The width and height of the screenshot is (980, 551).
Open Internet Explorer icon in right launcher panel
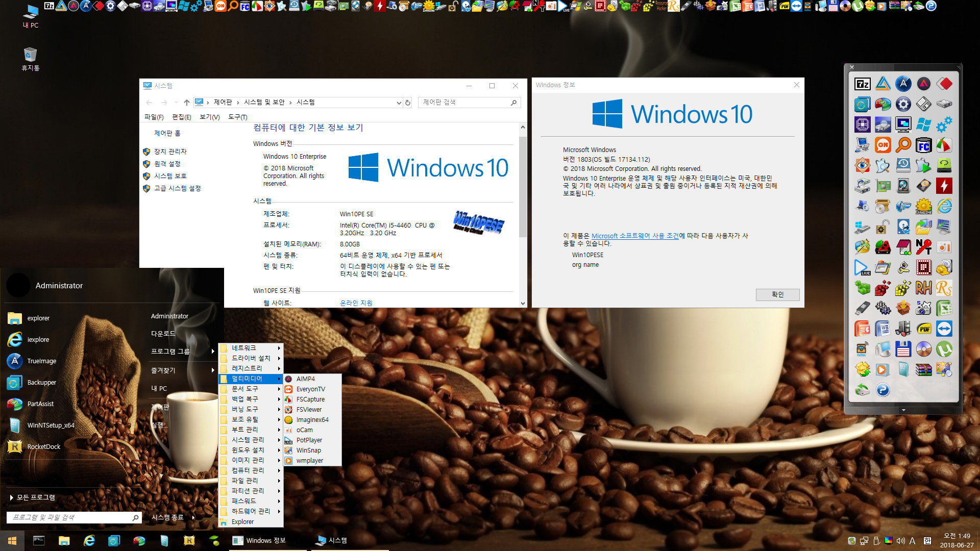point(944,206)
